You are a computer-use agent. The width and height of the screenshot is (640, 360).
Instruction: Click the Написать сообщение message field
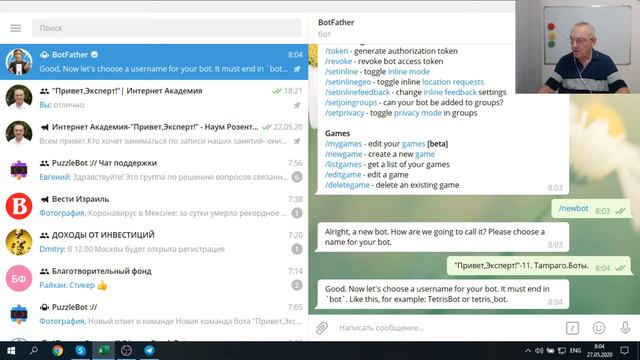(x=448, y=328)
